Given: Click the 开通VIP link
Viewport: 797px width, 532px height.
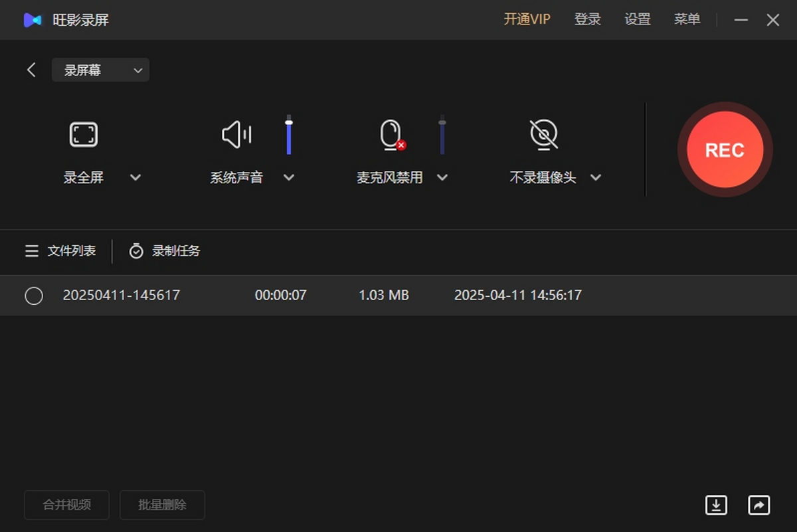Looking at the screenshot, I should click(527, 20).
